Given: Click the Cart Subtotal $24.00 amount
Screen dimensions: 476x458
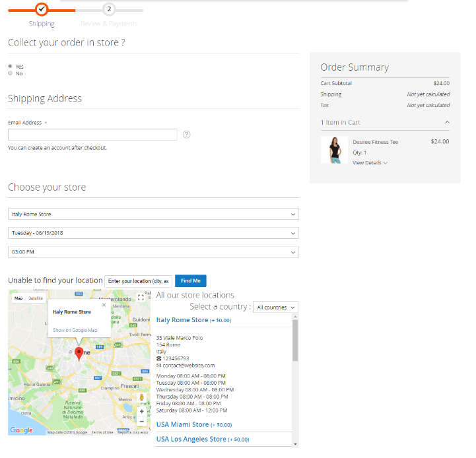Looking at the screenshot, I should coord(442,83).
